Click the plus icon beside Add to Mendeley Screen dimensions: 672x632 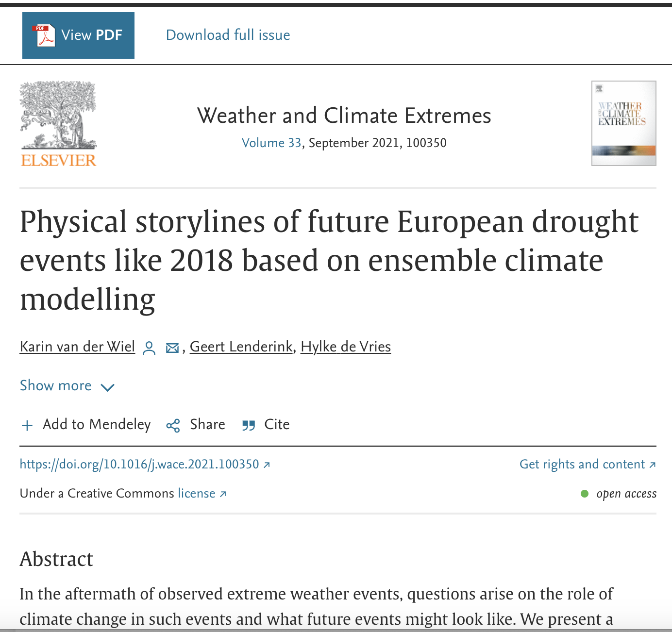(x=27, y=426)
